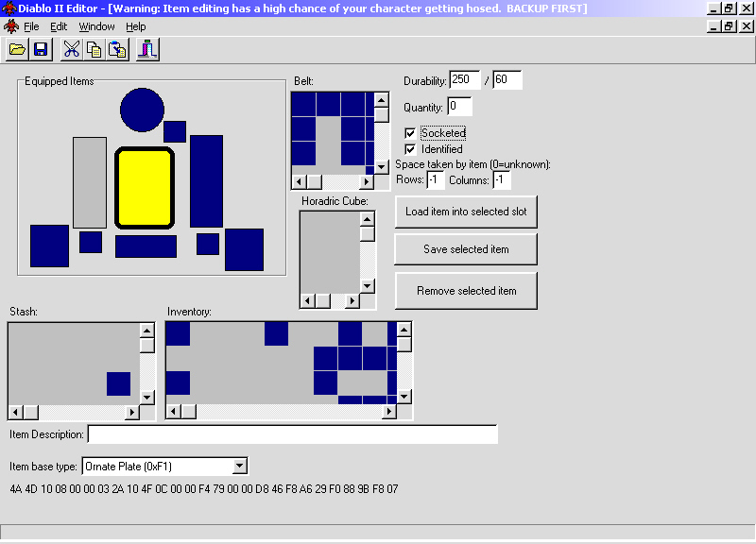Click the top-left blue Belt item

[303, 104]
